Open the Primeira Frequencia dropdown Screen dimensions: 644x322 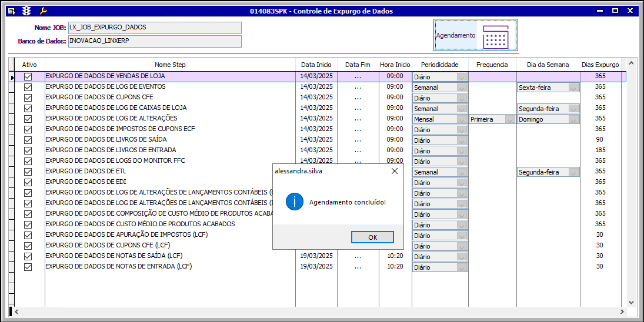point(510,119)
